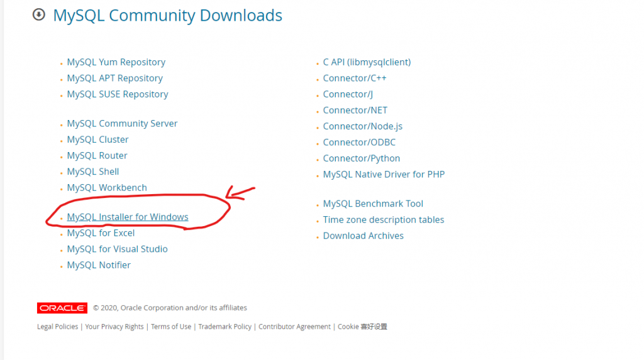Open Cookie preferences settings link

[362, 327]
